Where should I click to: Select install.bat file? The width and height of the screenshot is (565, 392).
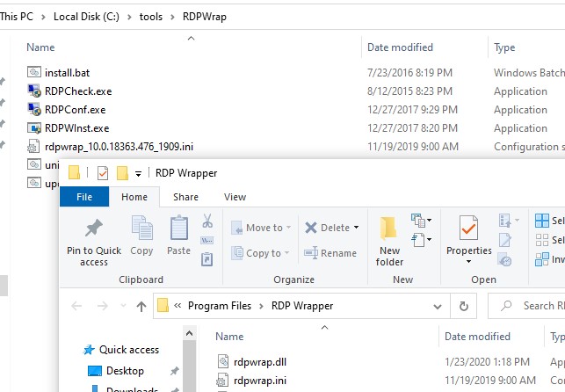67,73
